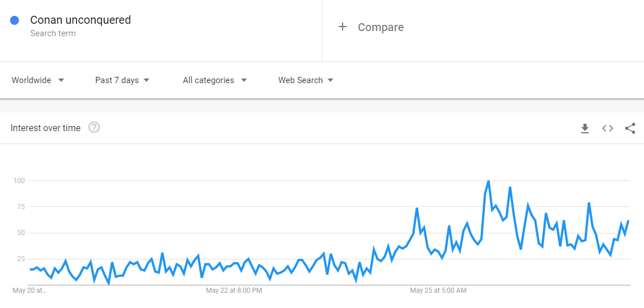
Task: Click the May 22 at 8:00 PM label
Action: [x=234, y=290]
